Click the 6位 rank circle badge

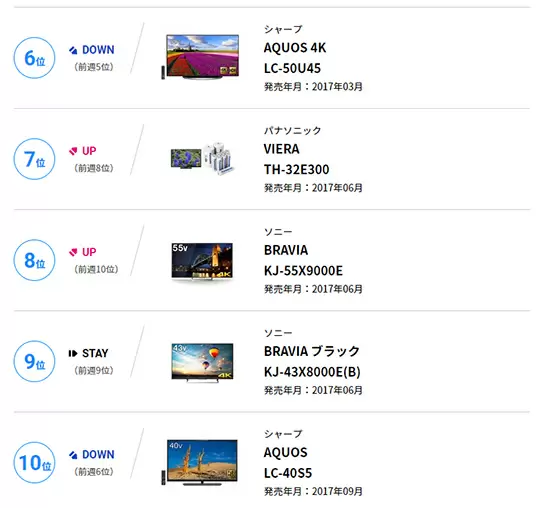[34, 58]
